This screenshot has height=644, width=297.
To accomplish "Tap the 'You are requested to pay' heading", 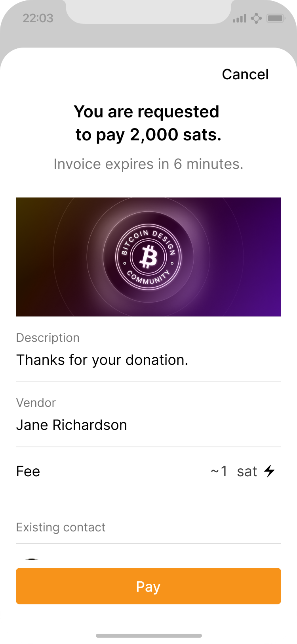I will click(147, 123).
